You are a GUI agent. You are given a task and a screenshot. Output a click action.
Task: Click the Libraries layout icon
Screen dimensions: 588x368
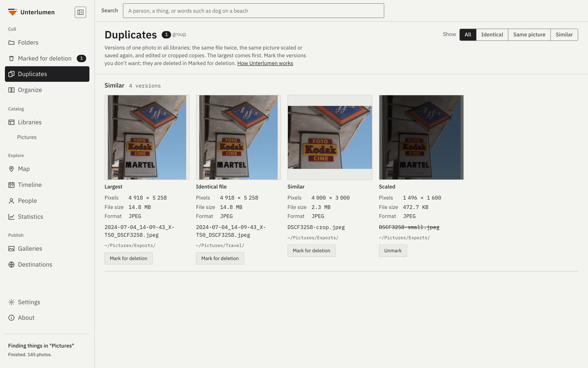pos(11,122)
